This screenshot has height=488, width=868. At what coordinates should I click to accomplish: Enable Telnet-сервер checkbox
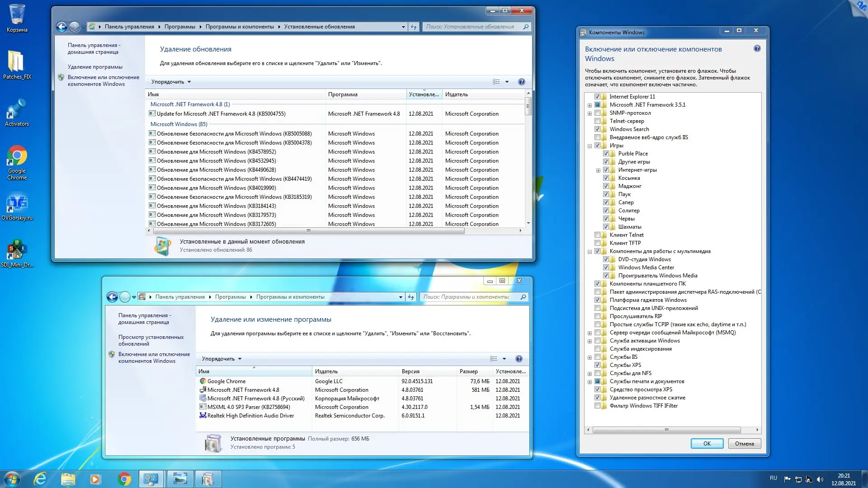click(597, 121)
